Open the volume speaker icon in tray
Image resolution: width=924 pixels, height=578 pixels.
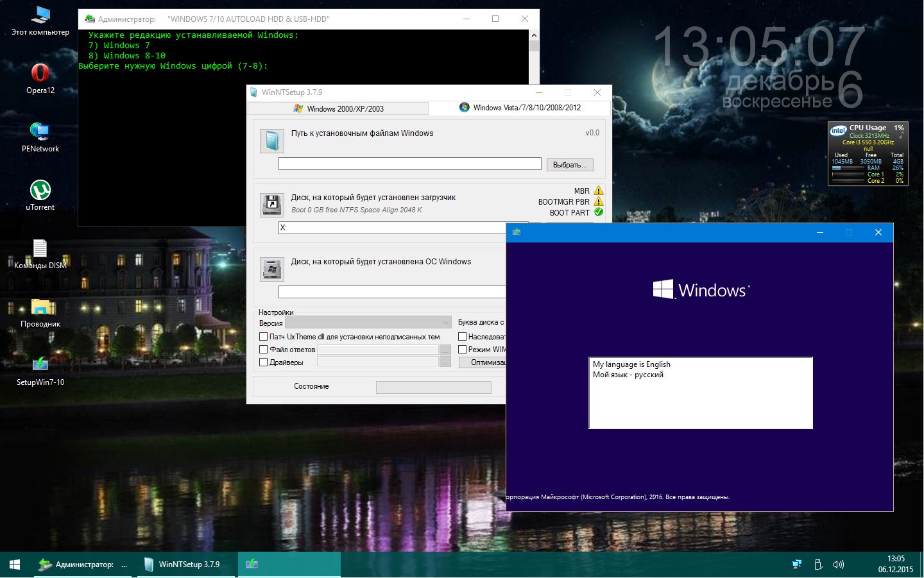pos(838,565)
